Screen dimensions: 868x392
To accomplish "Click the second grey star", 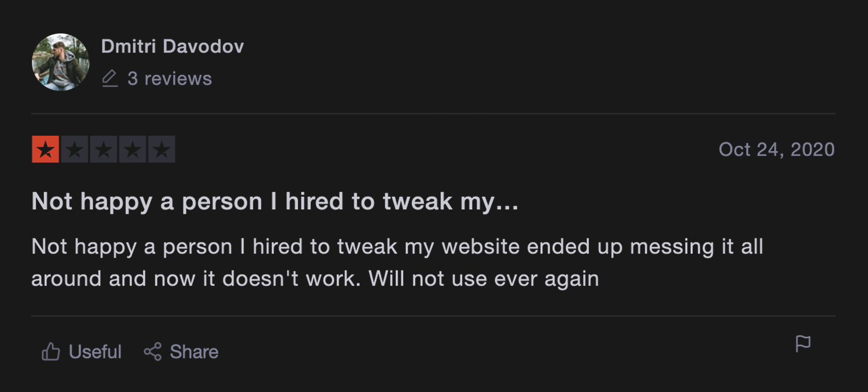I will (75, 149).
